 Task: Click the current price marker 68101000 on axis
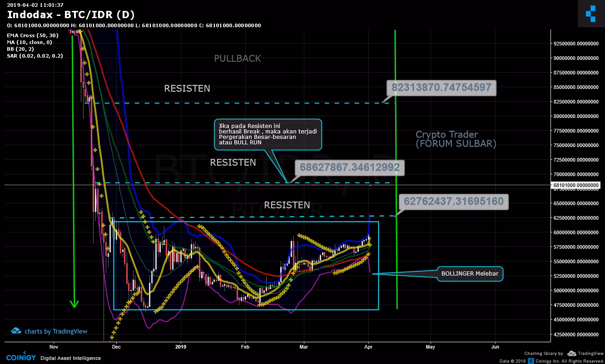click(575, 185)
